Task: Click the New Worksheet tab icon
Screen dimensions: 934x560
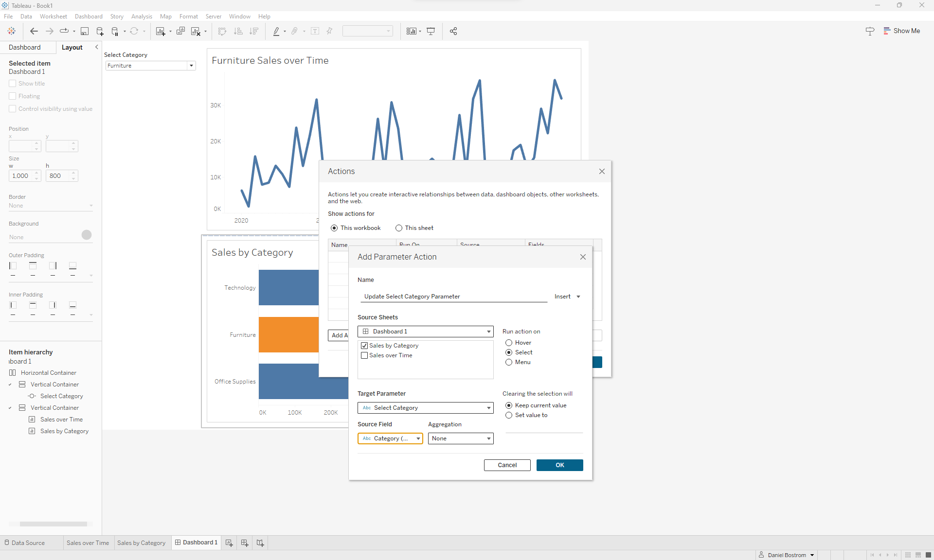Action: tap(229, 542)
